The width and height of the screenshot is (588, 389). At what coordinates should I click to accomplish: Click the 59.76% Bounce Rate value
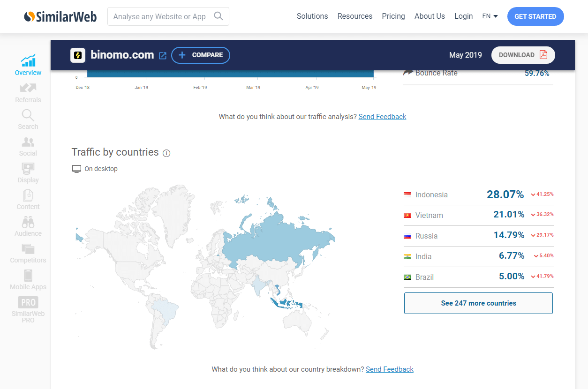[537, 73]
